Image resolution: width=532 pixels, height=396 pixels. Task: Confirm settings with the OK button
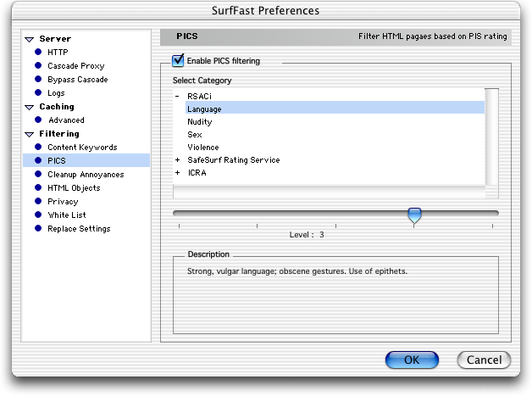(x=412, y=360)
